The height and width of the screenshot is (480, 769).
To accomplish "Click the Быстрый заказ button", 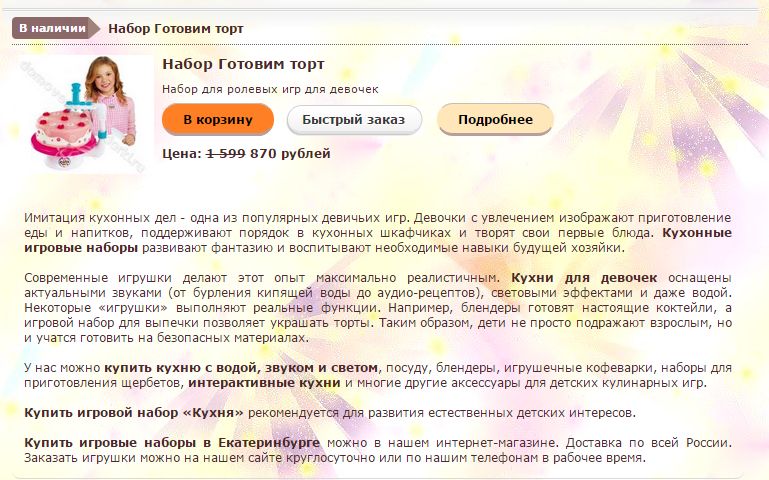I will tap(354, 120).
